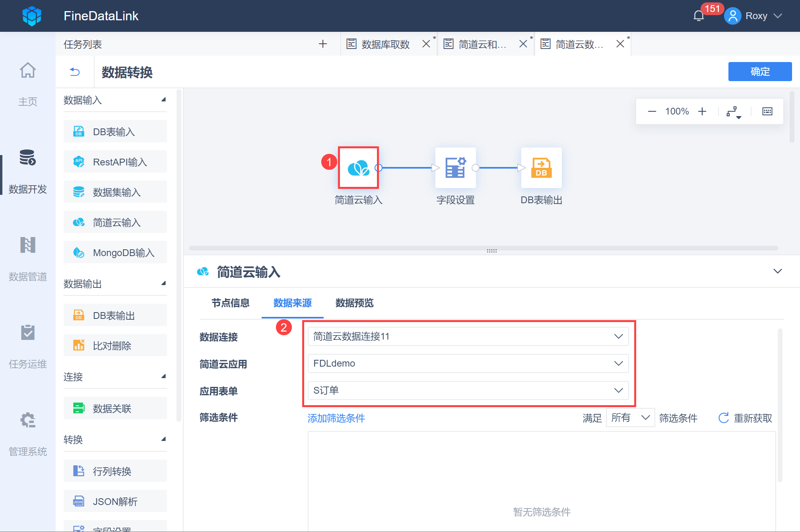Image resolution: width=800 pixels, height=532 pixels.
Task: Open the 所有 condition dropdown
Action: (x=630, y=418)
